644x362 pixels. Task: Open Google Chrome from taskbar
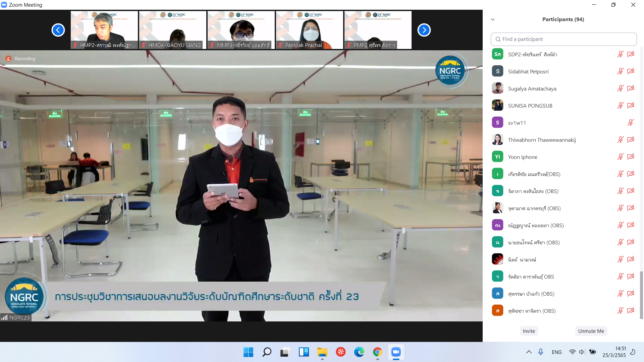(x=377, y=352)
